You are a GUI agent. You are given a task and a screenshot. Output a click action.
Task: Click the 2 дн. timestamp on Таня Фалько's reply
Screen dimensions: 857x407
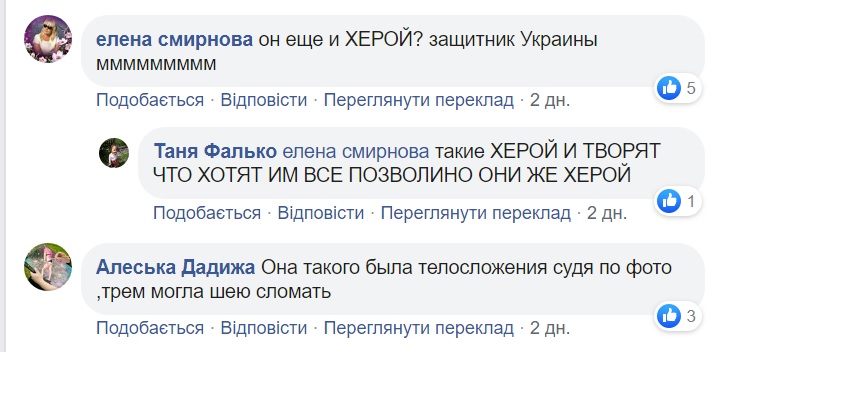tap(606, 213)
